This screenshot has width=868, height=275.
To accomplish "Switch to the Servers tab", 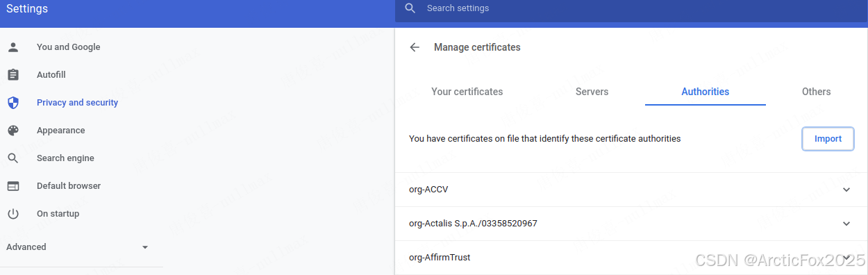I will 592,92.
